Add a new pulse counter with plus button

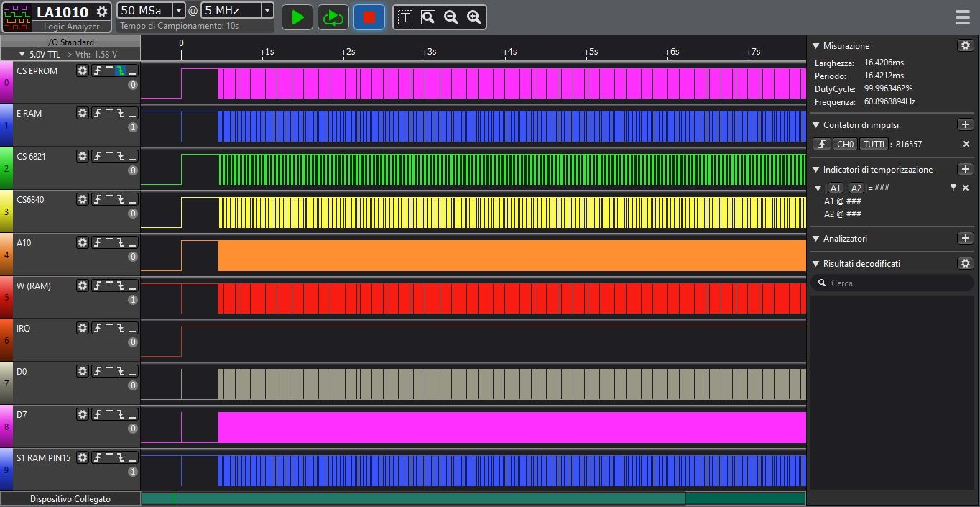966,124
